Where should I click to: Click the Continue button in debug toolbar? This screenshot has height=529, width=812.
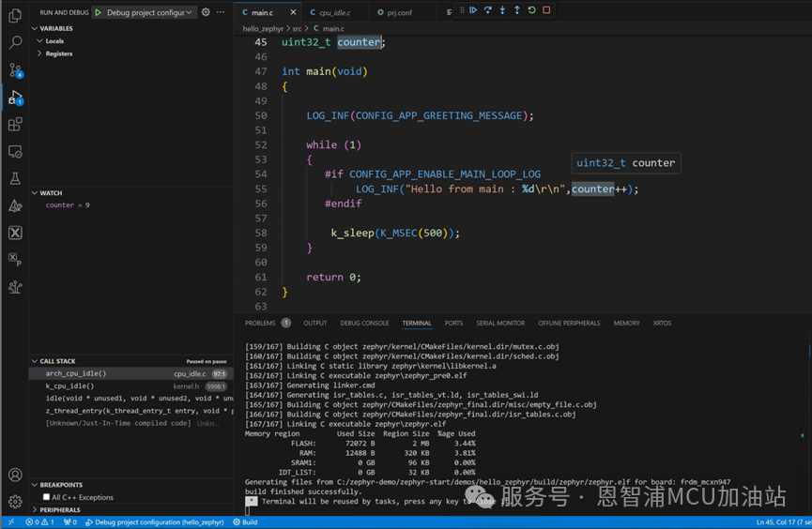473,10
